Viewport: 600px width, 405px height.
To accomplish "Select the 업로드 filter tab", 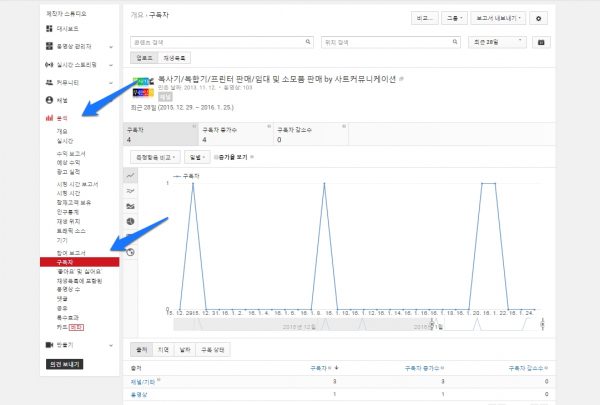I will 144,58.
